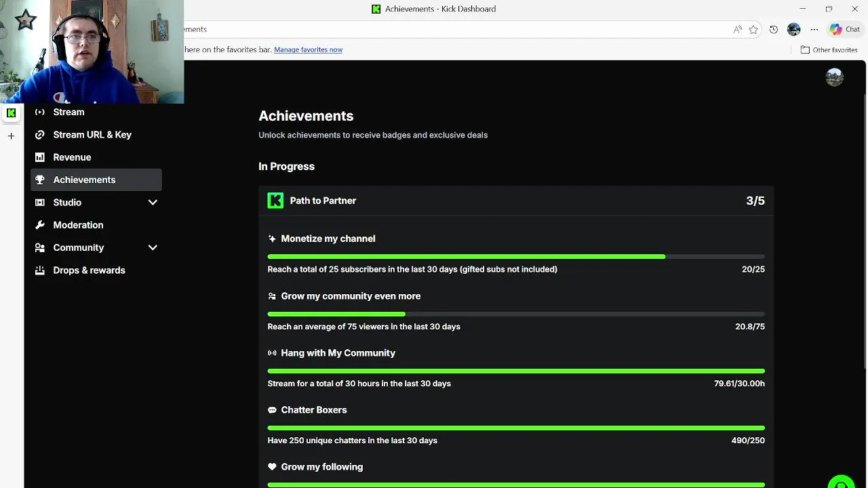Viewport: 868px width, 488px height.
Task: Click the 3/5 progress count
Action: (x=755, y=201)
